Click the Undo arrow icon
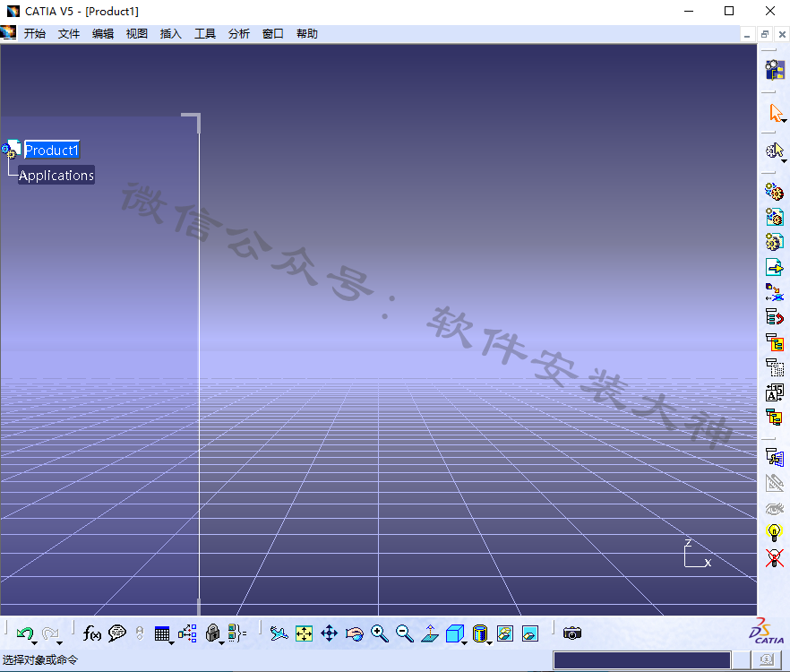This screenshot has width=790, height=672. point(24,633)
